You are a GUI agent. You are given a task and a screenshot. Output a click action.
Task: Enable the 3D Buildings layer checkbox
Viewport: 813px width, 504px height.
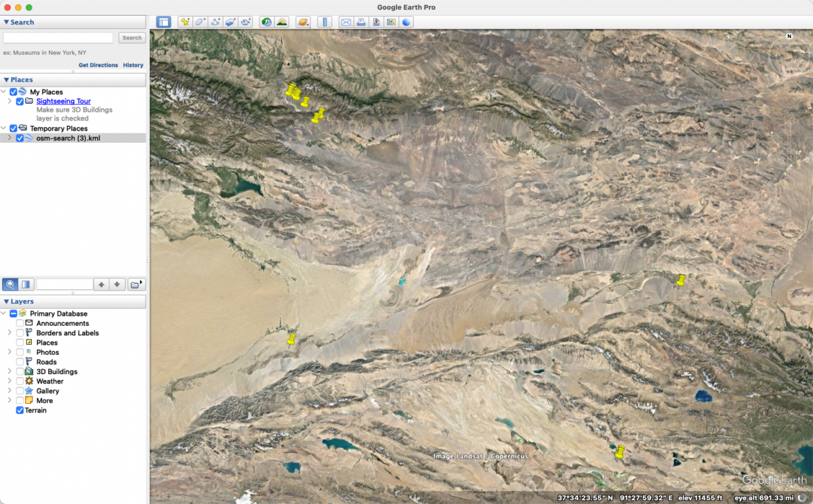(x=20, y=372)
